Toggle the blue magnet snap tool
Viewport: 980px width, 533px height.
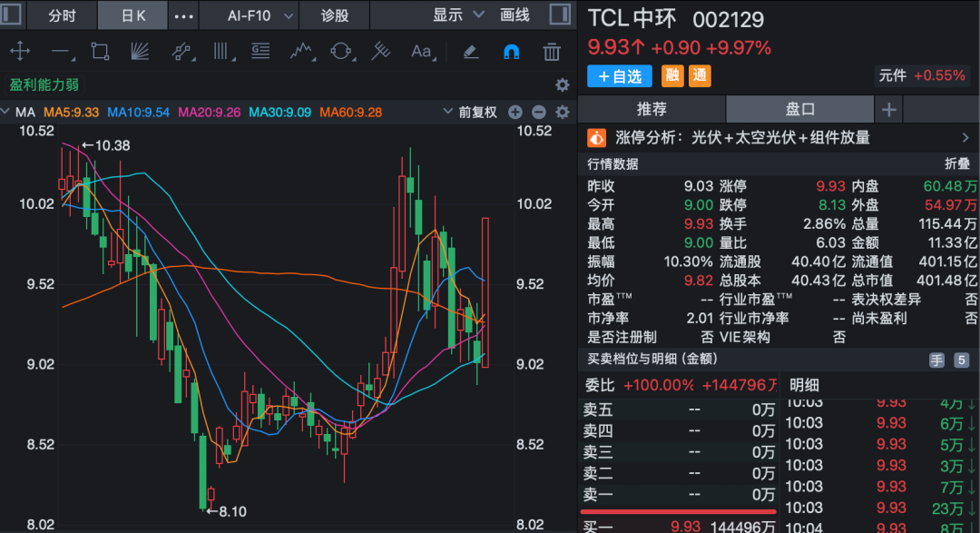coord(511,51)
